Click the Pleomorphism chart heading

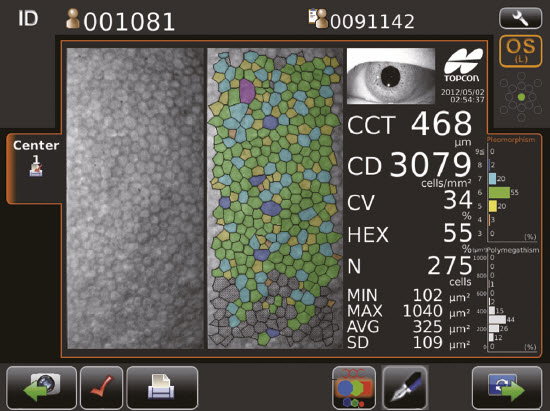point(511,140)
